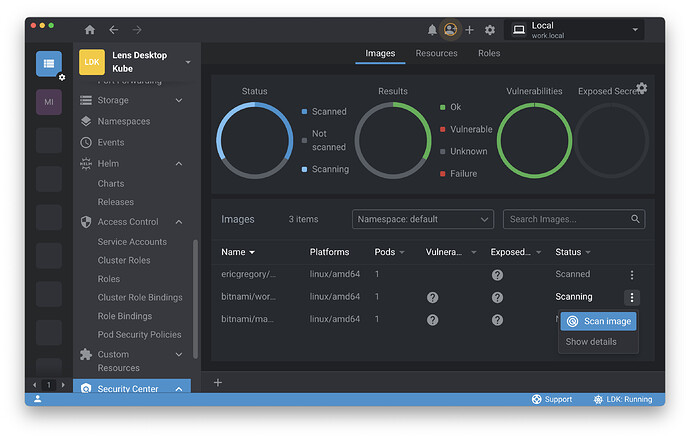
Task: Click the back navigation arrow
Action: [114, 30]
